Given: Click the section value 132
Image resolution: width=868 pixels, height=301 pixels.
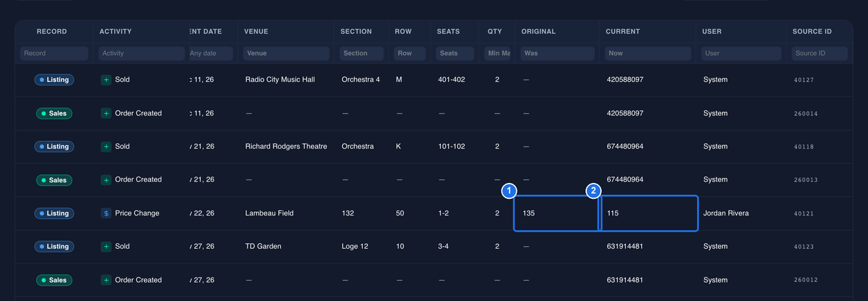Looking at the screenshot, I should [348, 213].
